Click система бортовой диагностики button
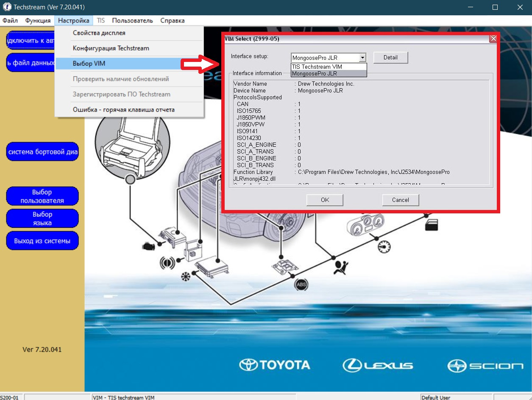The height and width of the screenshot is (400, 532). [42, 151]
